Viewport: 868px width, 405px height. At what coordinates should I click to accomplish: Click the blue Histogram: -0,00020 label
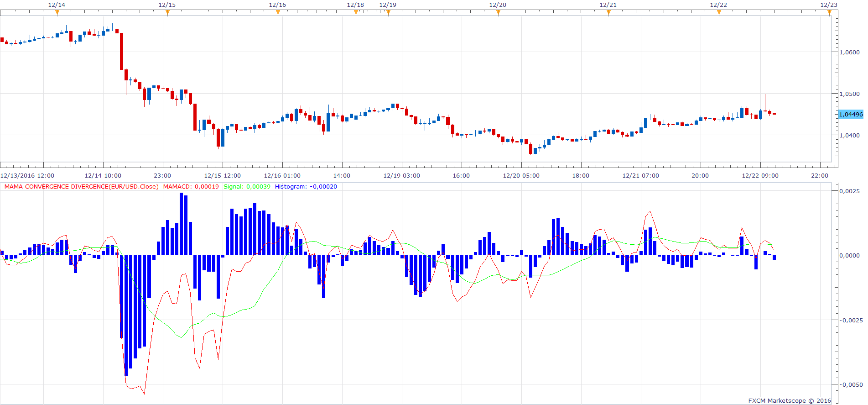306,187
